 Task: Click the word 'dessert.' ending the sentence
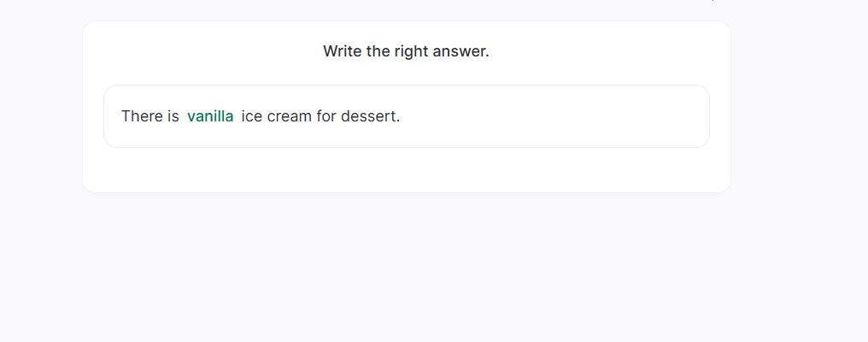pyautogui.click(x=370, y=116)
